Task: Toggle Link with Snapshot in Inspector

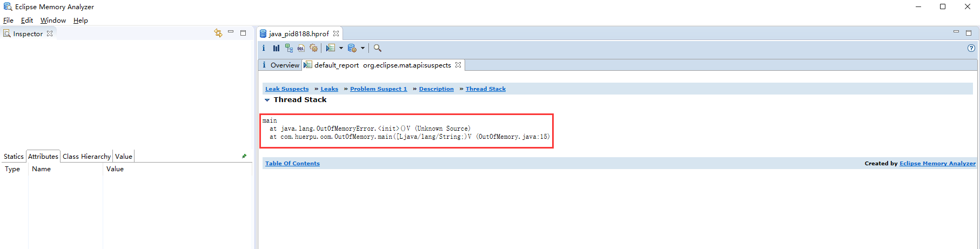Action: (218, 33)
